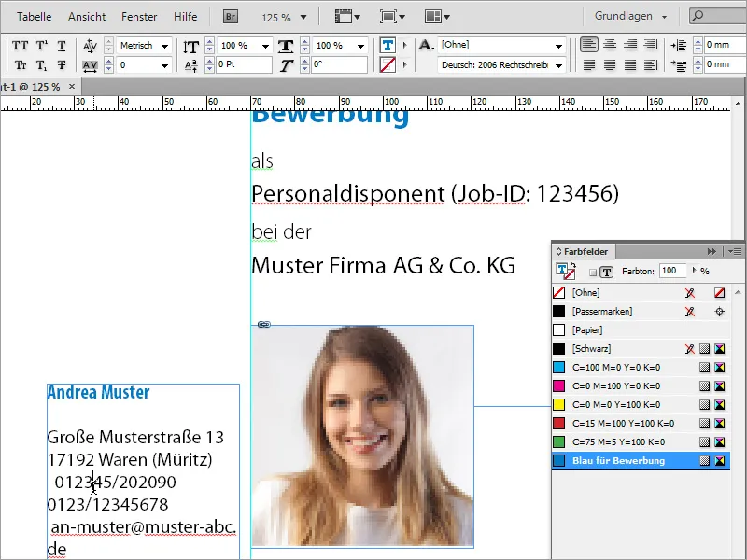Align text left in control panel
The image size is (747, 560).
[x=588, y=46]
